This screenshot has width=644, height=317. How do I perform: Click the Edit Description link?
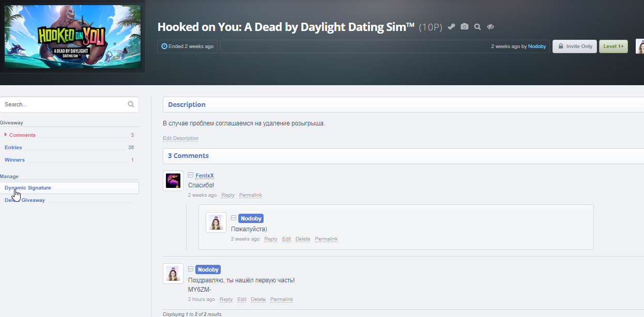click(180, 138)
